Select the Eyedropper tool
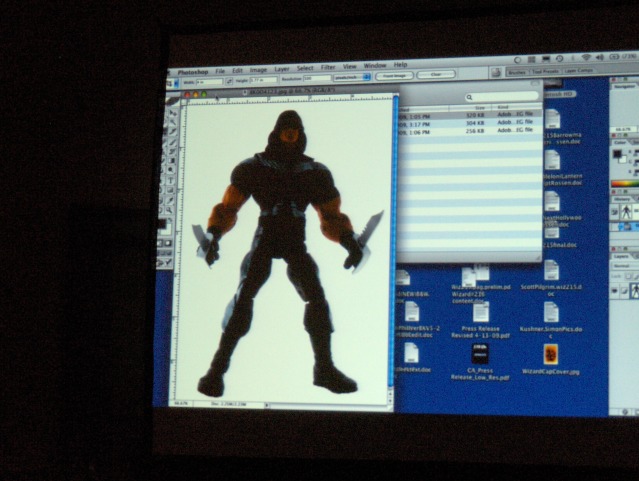This screenshot has width=639, height=481. (x=170, y=200)
